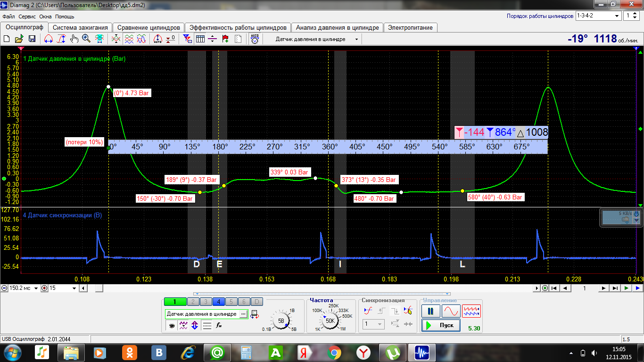644x362 pixels.
Task: Save with the floppy disk icon
Action: point(32,39)
